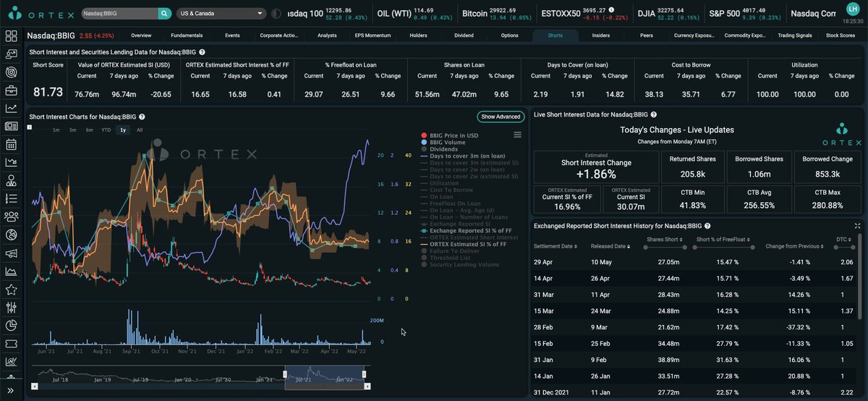
Task: Open the US & Canada region dropdown
Action: coord(221,13)
